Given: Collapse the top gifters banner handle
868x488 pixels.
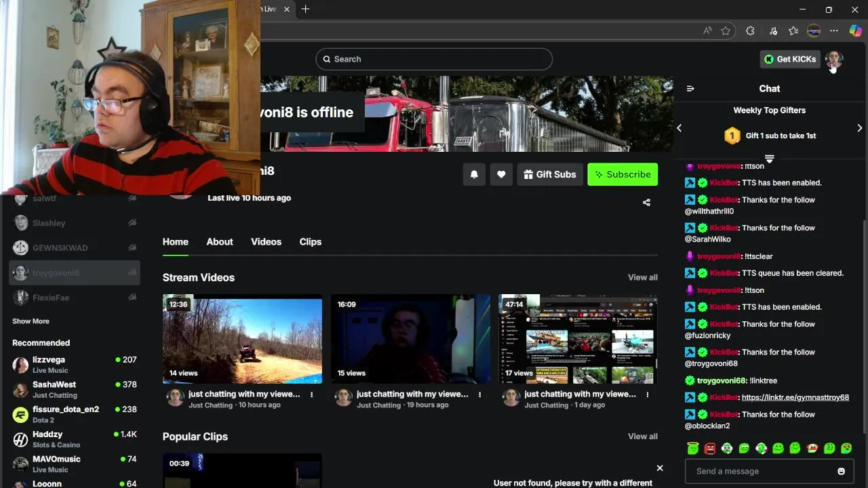Looking at the screenshot, I should pyautogui.click(x=769, y=158).
